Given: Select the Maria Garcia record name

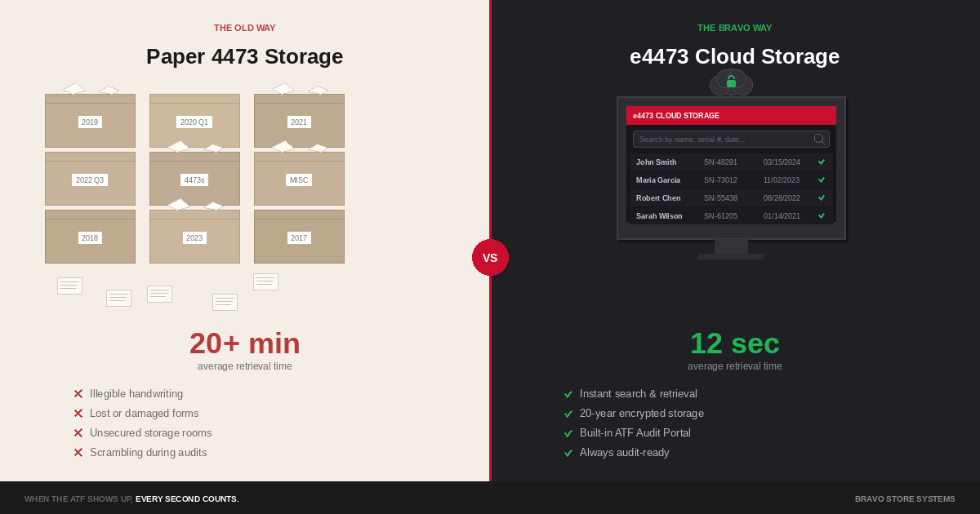Looking at the screenshot, I should 658,180.
